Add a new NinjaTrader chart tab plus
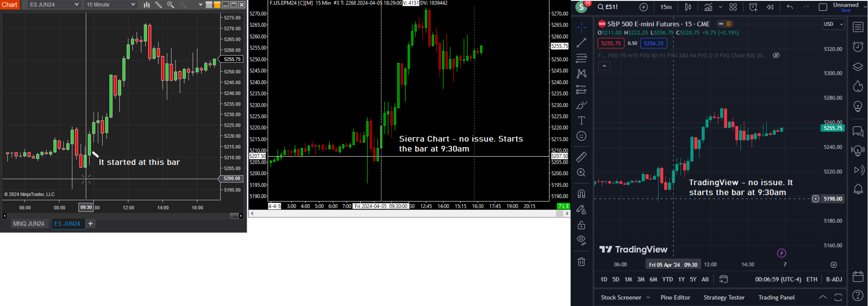Screen dimensions: 868x306 (x=90, y=224)
